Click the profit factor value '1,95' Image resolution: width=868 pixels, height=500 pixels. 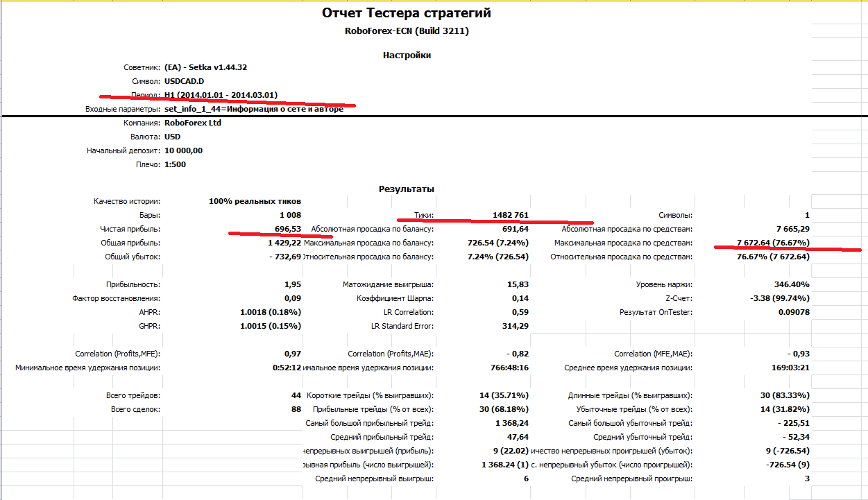(293, 284)
